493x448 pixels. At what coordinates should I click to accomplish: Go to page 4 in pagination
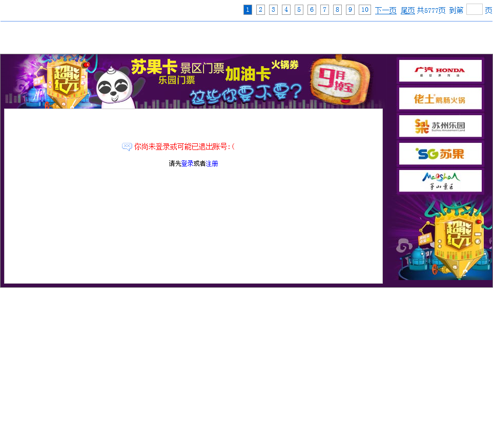click(x=286, y=10)
